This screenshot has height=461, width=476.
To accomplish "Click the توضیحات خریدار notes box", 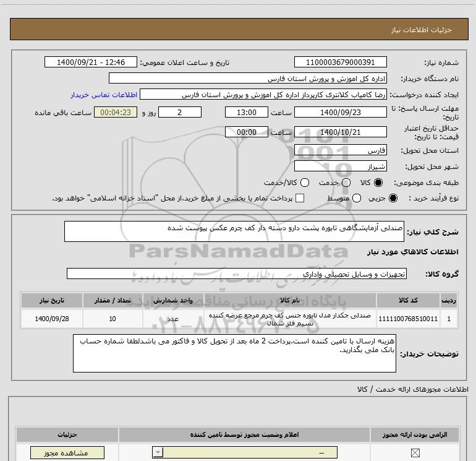I will pos(234,353).
